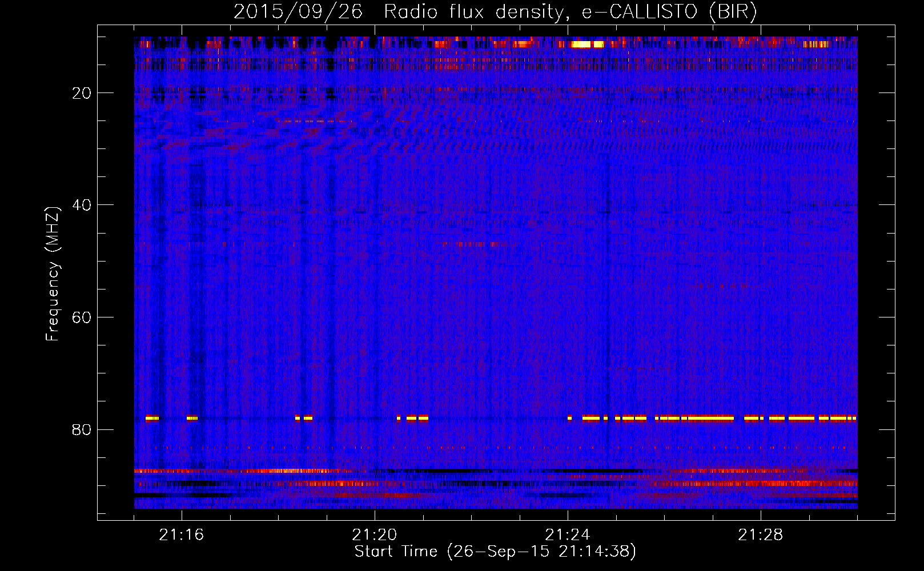
Task: Click the 21:24 time tick label
Action: 568,535
